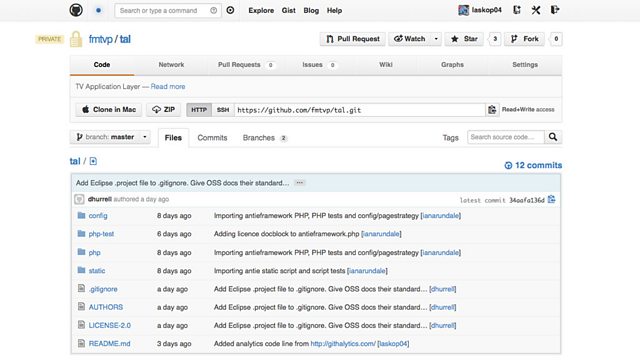640x360 pixels.
Task: Open Help in top navigation
Action: click(334, 11)
